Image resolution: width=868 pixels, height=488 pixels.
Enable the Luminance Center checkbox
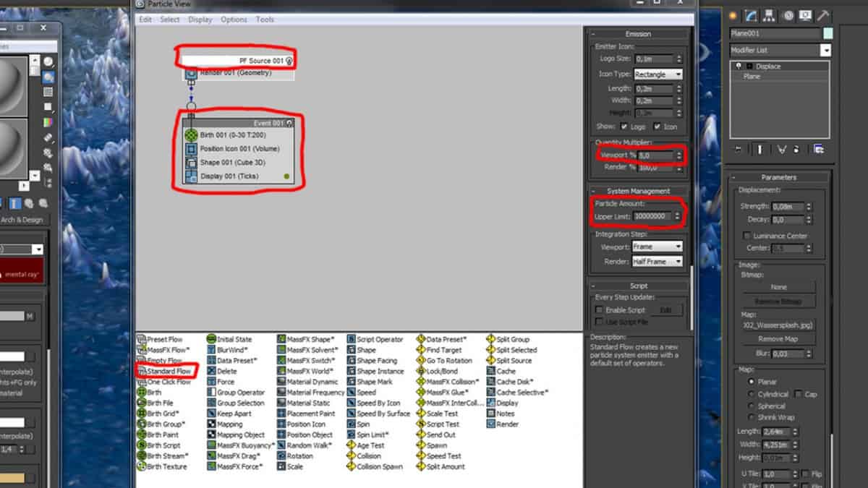coord(747,236)
